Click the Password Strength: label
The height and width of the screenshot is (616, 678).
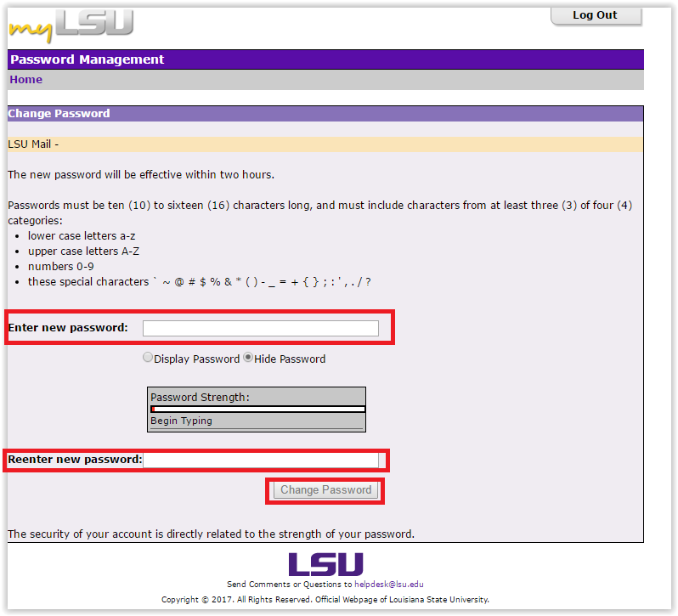pyautogui.click(x=200, y=398)
